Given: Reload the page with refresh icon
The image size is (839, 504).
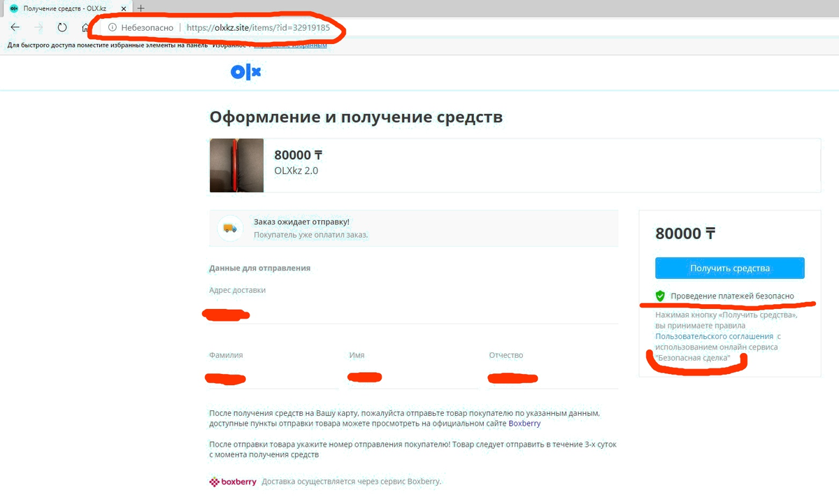Looking at the screenshot, I should pos(62,27).
